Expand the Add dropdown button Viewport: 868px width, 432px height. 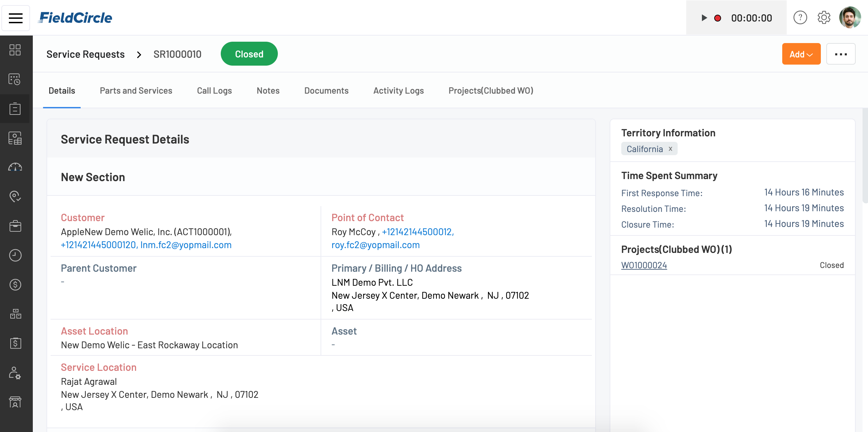pos(801,54)
